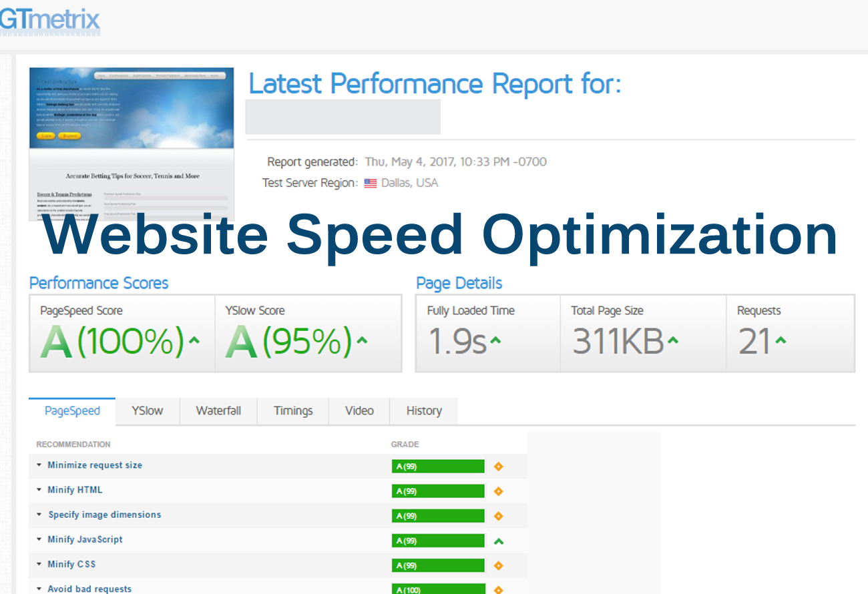
Task: Open the Waterfall tab
Action: (x=218, y=411)
